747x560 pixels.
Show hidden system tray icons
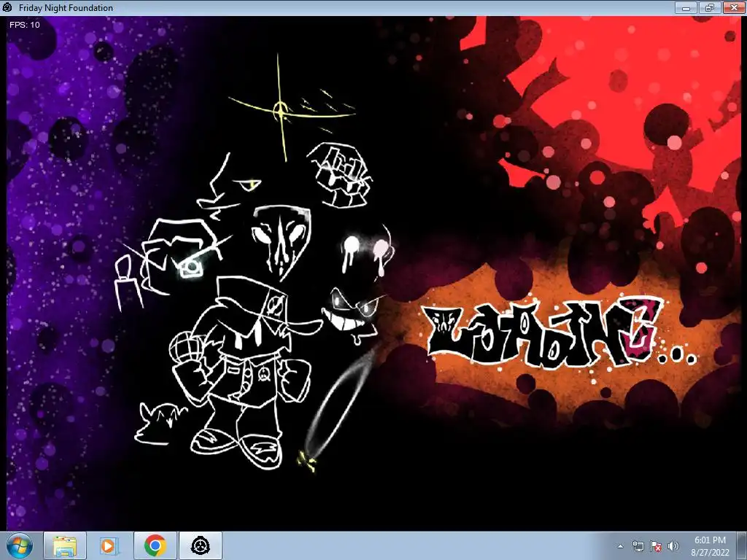(620, 546)
